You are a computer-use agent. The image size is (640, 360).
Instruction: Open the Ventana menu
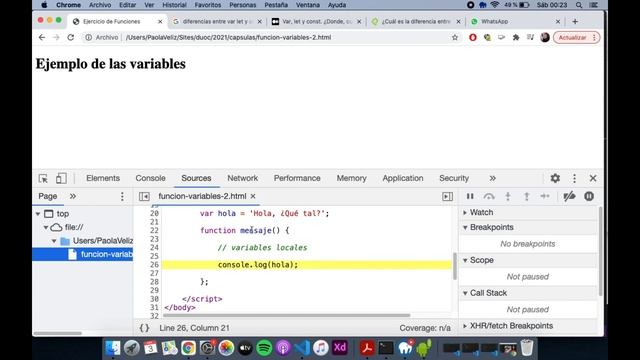tap(308, 5)
